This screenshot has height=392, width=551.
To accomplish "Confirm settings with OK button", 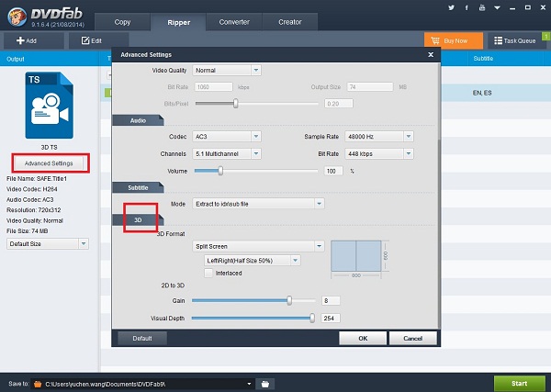I will coord(363,338).
